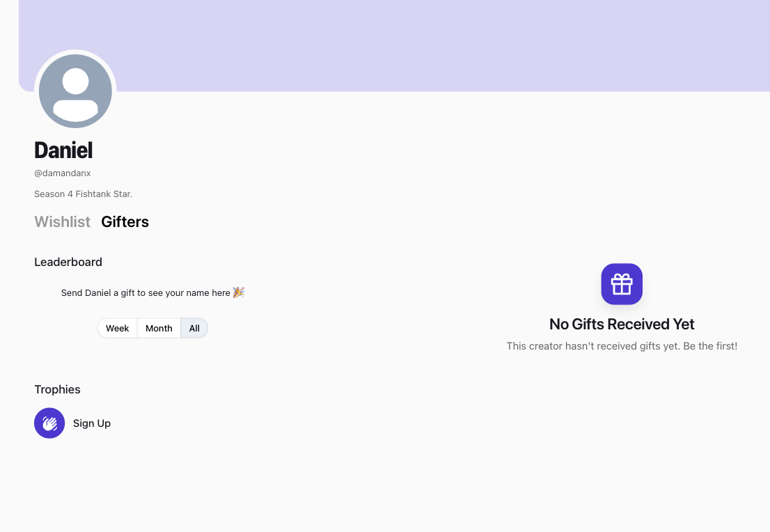Click the 'Season 4 Fishtank Star.' bio

(83, 194)
